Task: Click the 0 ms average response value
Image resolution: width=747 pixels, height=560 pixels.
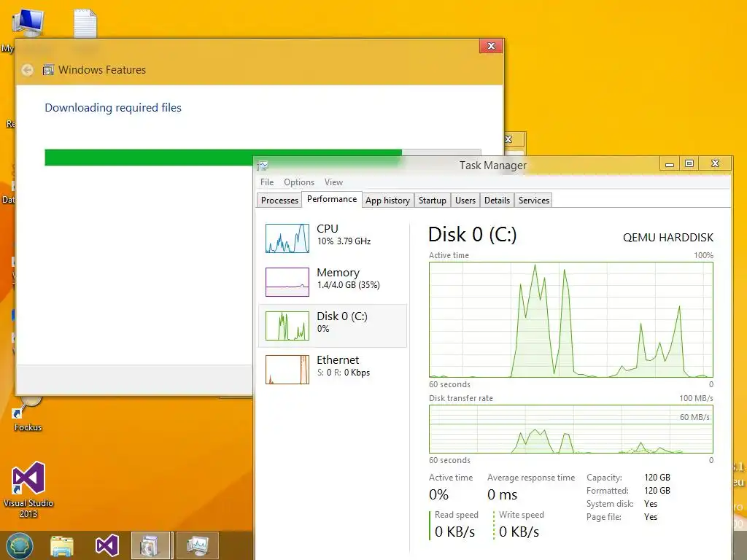Action: point(502,495)
